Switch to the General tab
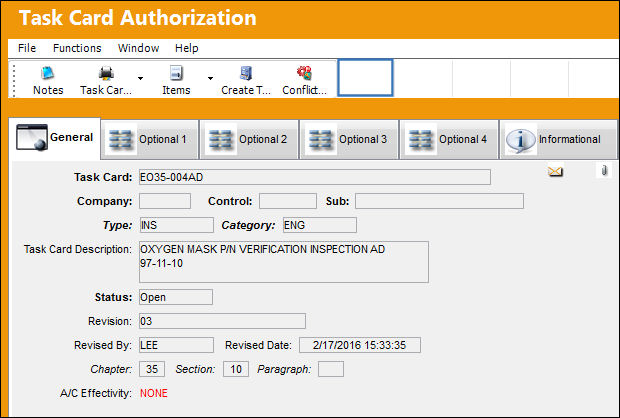This screenshot has height=418, width=620. 55,138
